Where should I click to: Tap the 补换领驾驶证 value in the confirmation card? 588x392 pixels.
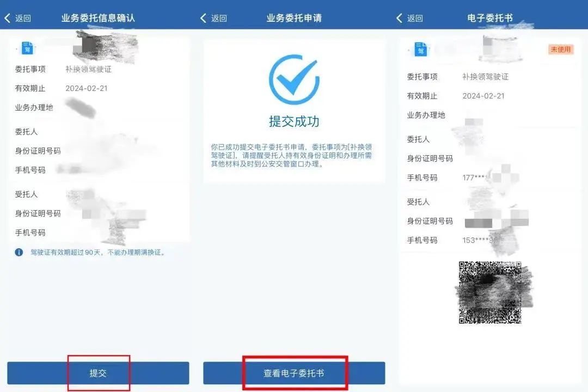pos(89,69)
